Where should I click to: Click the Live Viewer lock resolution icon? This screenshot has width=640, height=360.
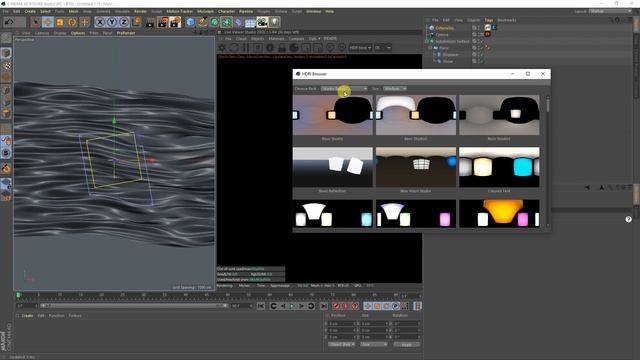click(282, 48)
